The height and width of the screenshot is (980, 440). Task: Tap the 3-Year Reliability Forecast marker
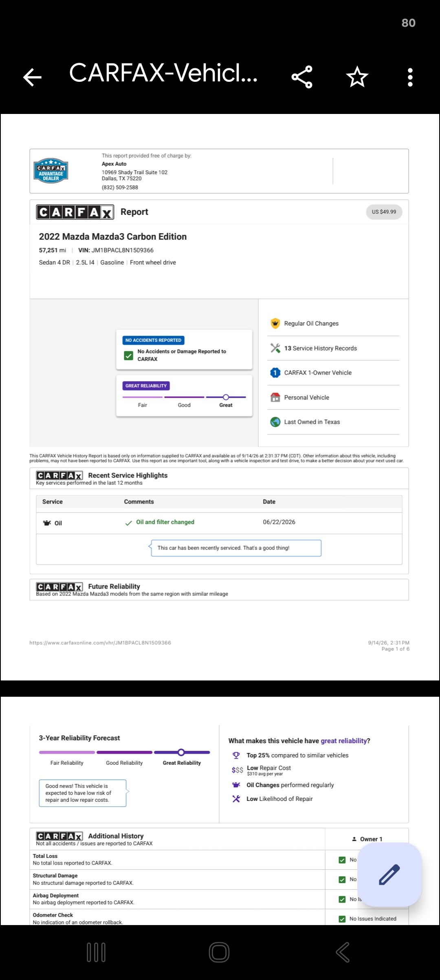click(x=181, y=752)
